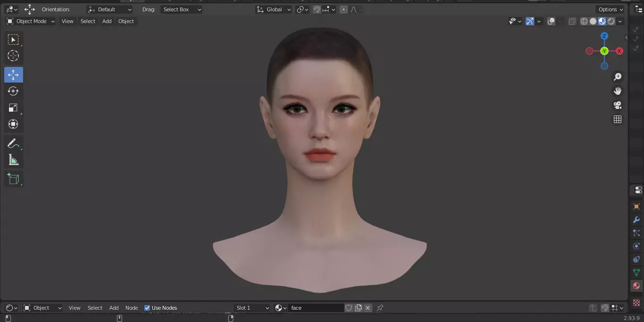Select the Scale tool
This screenshot has height=322, width=644.
point(13,108)
